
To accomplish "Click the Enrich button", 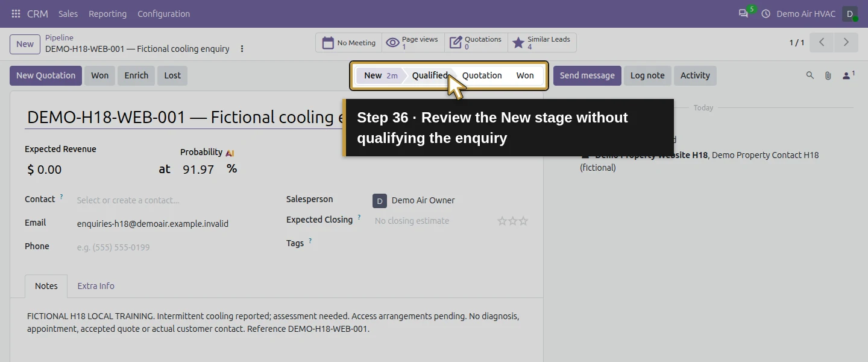I will click(x=136, y=75).
